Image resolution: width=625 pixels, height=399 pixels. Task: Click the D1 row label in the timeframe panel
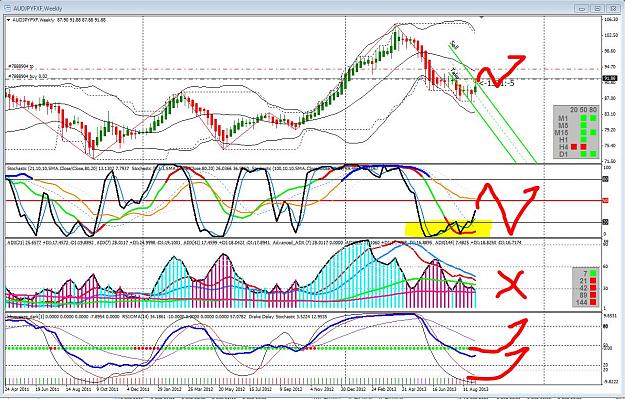pyautogui.click(x=563, y=154)
